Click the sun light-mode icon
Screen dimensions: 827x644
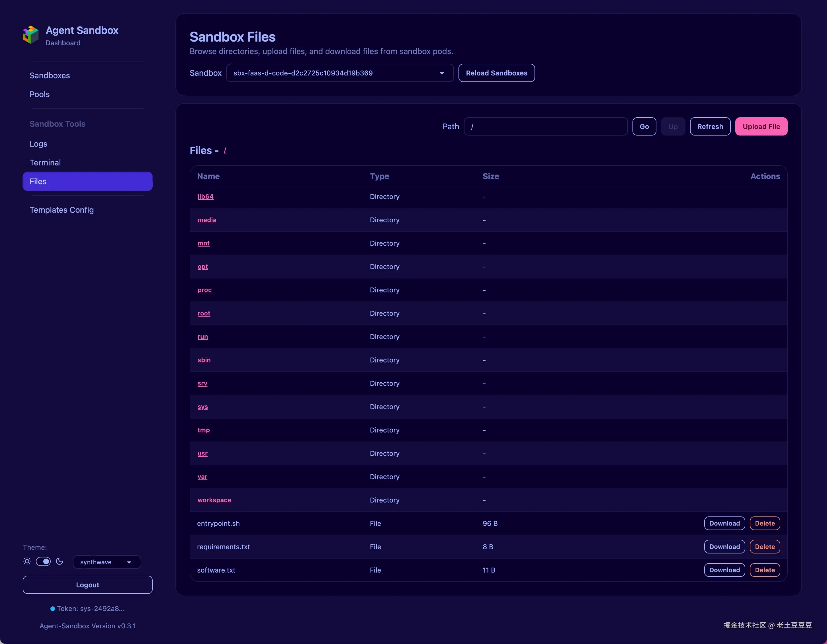coord(27,561)
